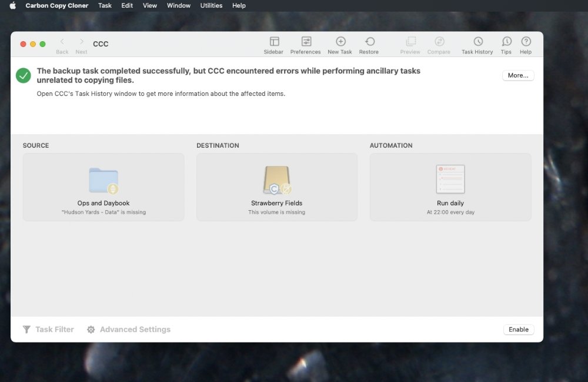Click the Task Filter label
This screenshot has height=382, width=588.
55,330
